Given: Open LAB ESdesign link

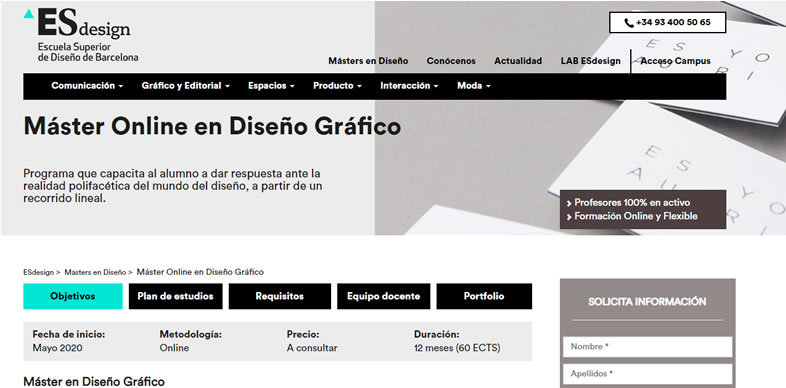Looking at the screenshot, I should pos(591,61).
